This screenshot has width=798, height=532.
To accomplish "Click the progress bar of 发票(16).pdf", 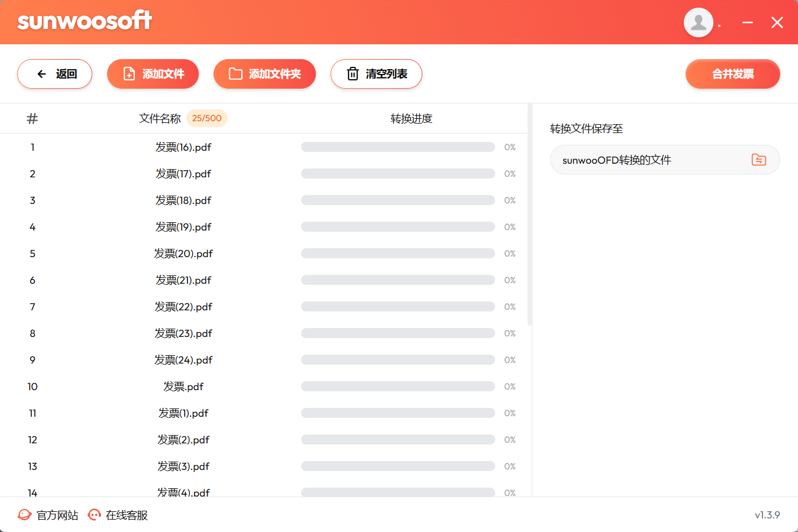I will coord(398,147).
